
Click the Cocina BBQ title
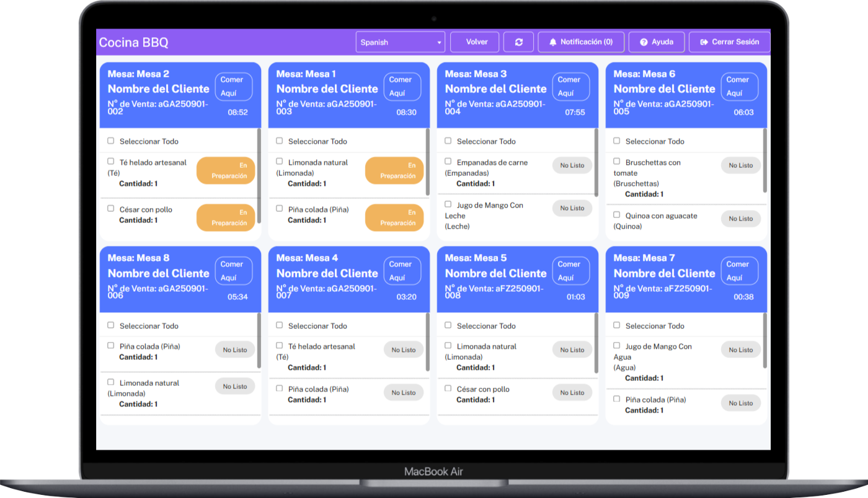tap(134, 43)
